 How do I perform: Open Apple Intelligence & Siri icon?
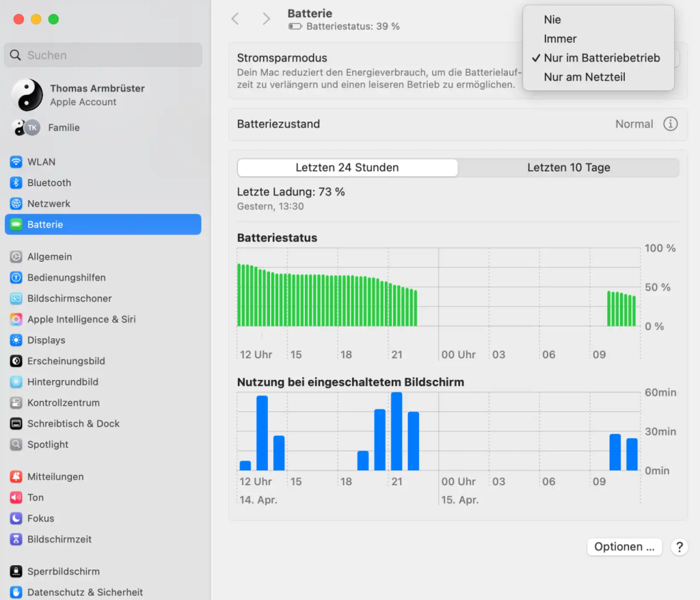pos(16,319)
